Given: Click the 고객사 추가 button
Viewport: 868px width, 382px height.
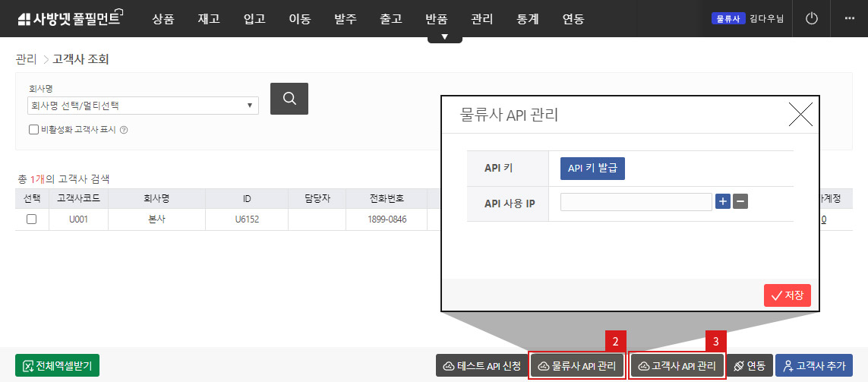Looking at the screenshot, I should 813,365.
